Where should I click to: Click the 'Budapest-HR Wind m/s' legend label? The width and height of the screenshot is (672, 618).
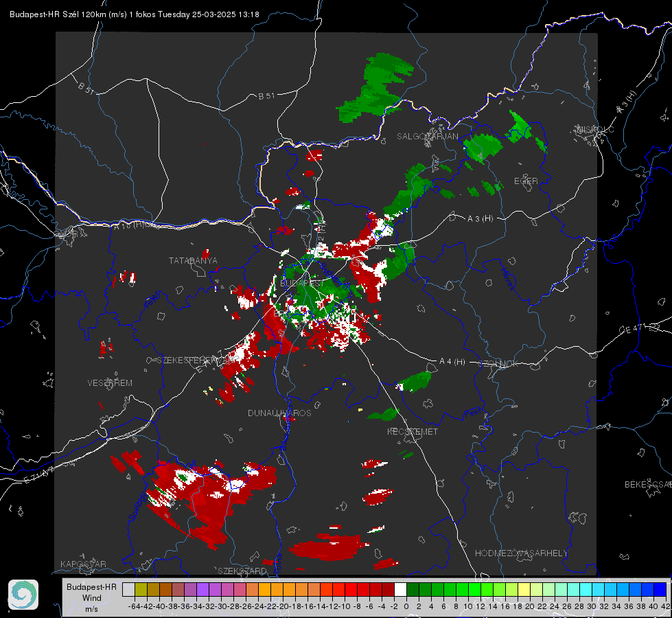[x=92, y=597]
